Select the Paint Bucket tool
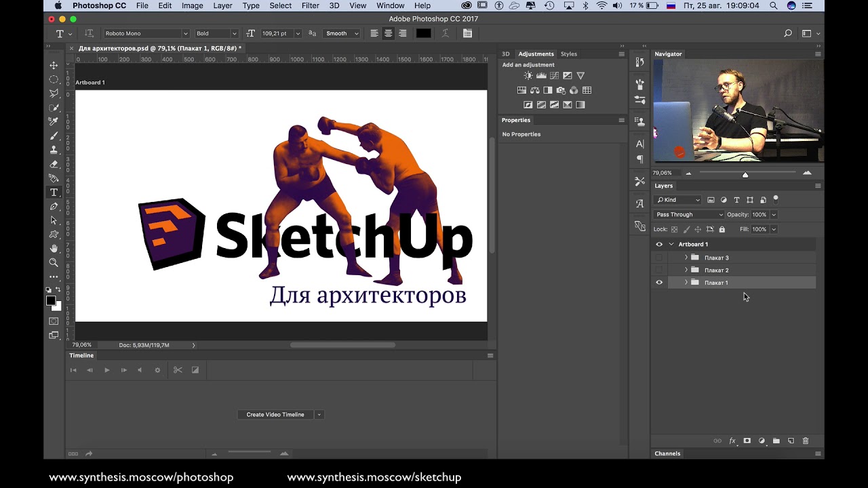The image size is (868, 488). click(x=54, y=178)
